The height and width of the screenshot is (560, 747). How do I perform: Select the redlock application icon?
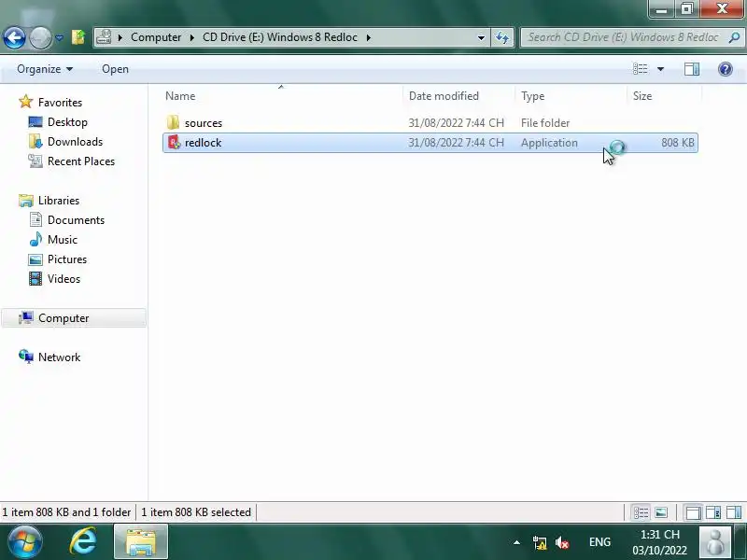pos(174,142)
